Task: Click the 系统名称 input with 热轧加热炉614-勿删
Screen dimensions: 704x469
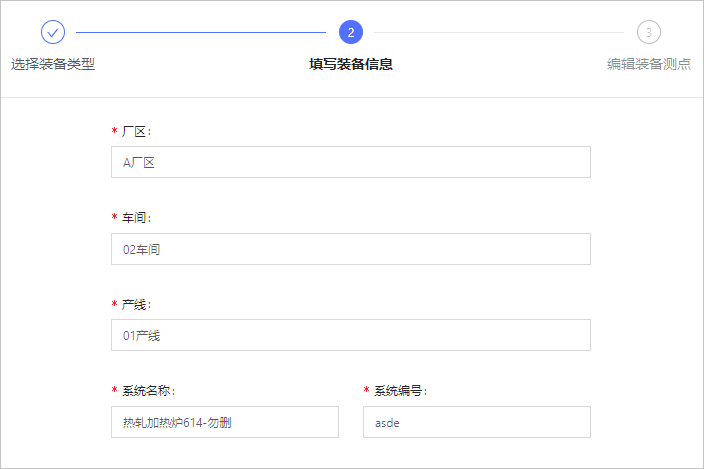Action: pos(225,422)
